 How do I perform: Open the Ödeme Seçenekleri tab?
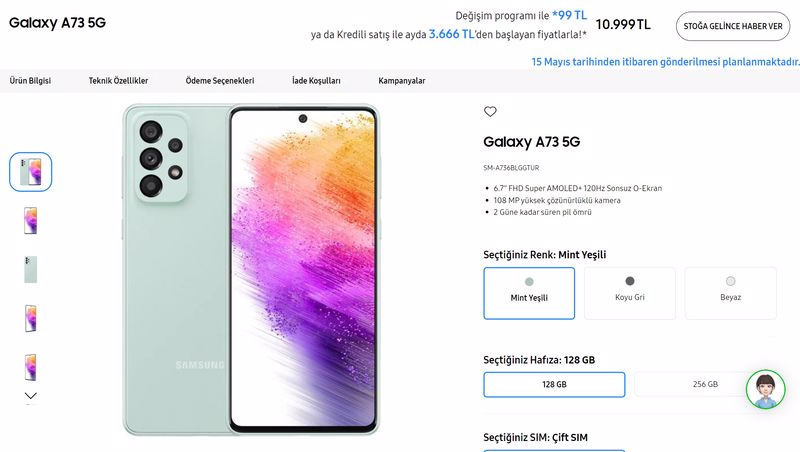pyautogui.click(x=220, y=81)
